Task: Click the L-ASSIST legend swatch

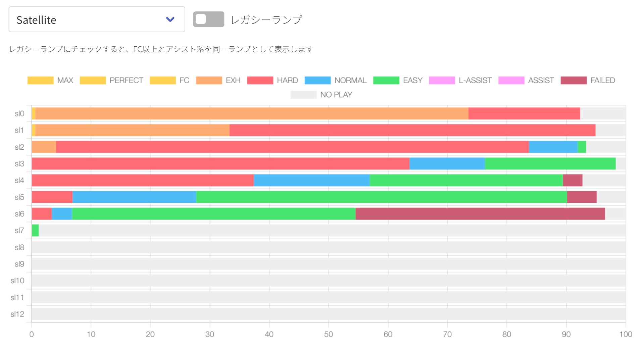Action: click(x=442, y=80)
